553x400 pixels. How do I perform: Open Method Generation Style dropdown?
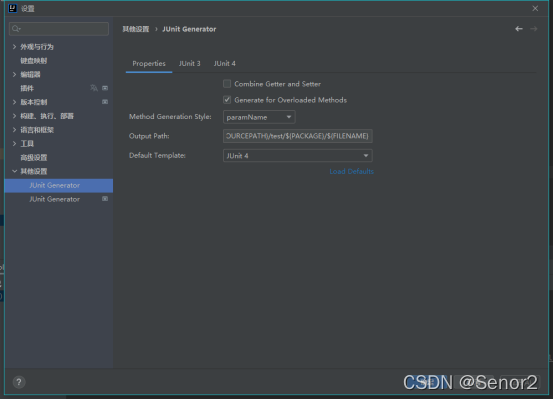pos(259,117)
